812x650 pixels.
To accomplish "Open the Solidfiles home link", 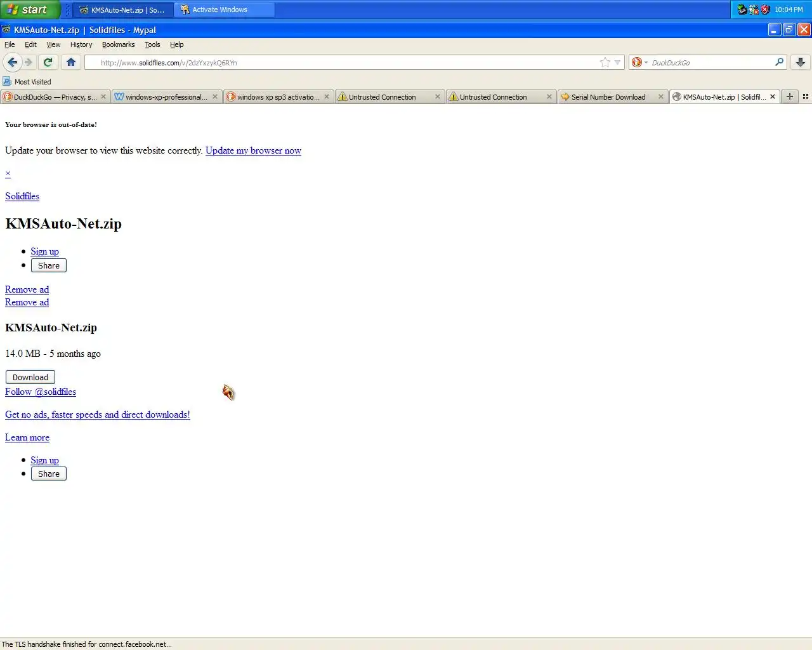I will (x=22, y=196).
